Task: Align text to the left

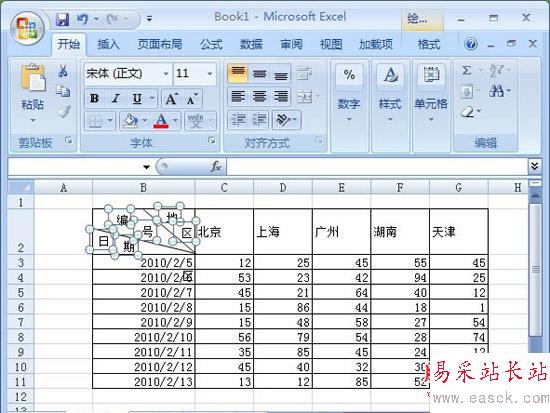Action: 238,96
